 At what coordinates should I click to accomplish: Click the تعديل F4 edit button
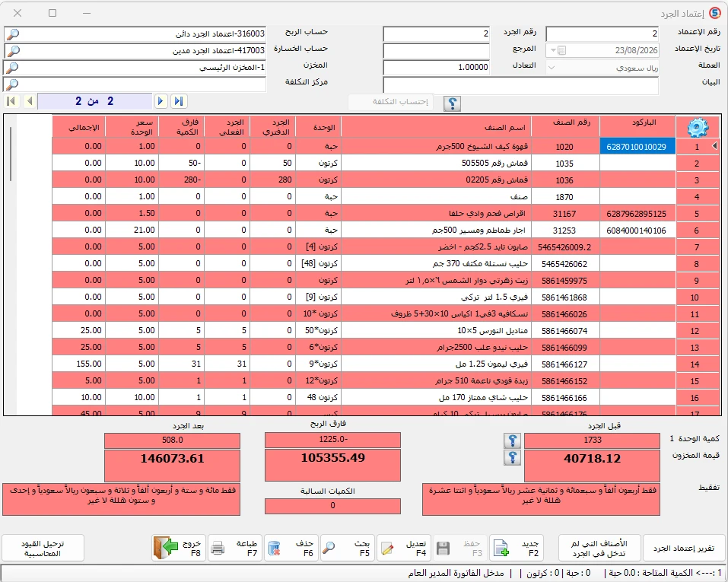click(x=404, y=548)
